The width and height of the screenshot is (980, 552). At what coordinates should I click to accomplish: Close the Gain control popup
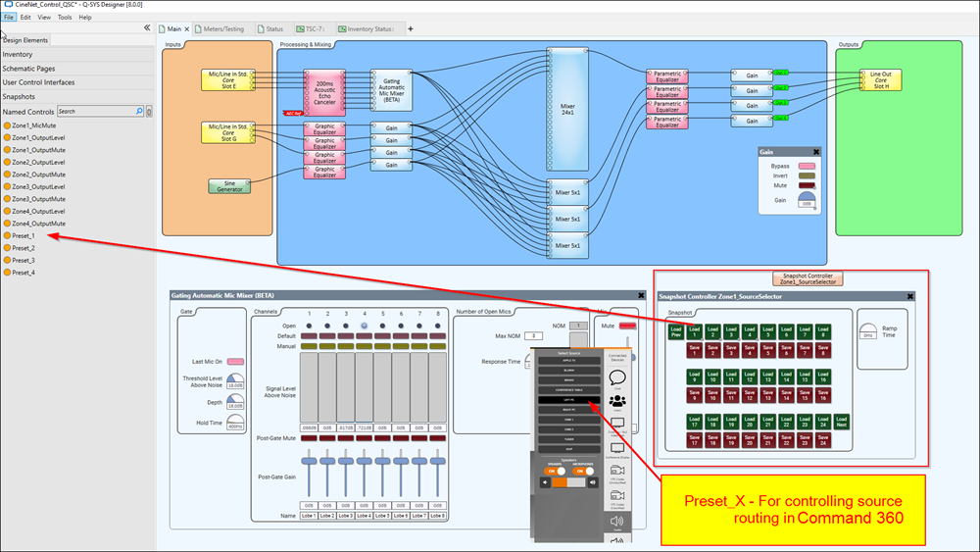click(x=816, y=152)
